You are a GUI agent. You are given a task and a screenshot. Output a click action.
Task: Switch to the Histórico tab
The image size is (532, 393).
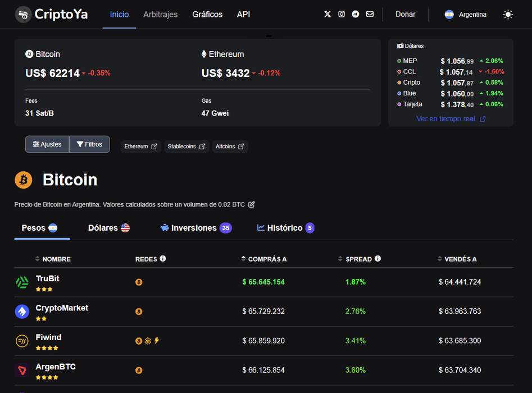(286, 228)
